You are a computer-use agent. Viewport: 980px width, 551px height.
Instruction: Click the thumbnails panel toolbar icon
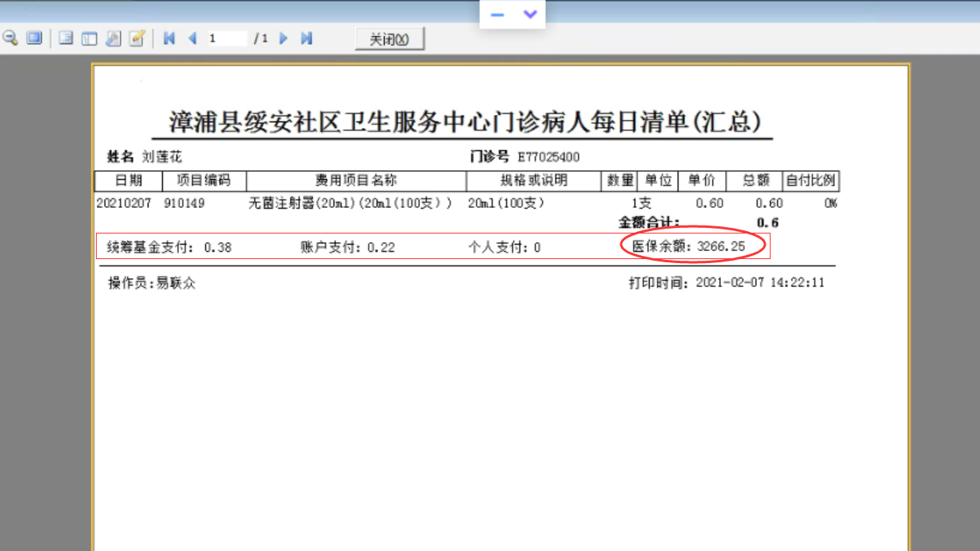coord(90,38)
